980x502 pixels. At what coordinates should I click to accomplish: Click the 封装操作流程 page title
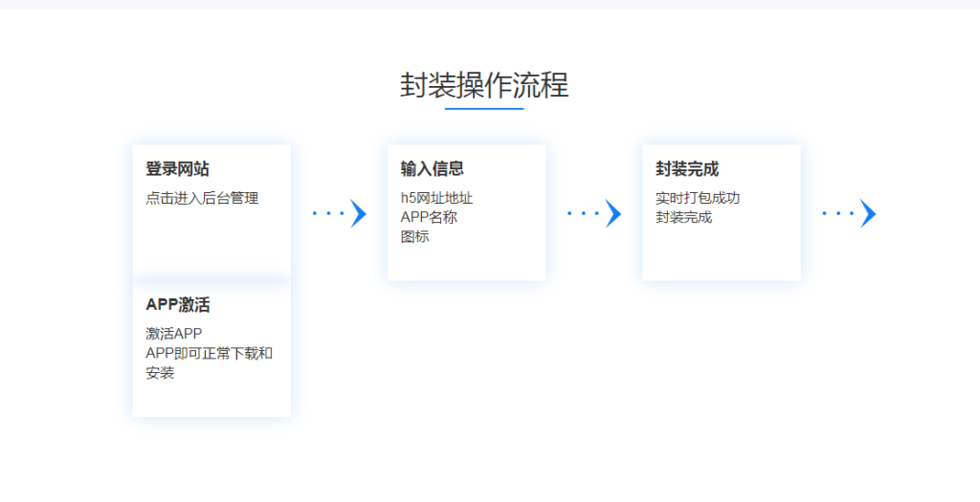tap(484, 85)
